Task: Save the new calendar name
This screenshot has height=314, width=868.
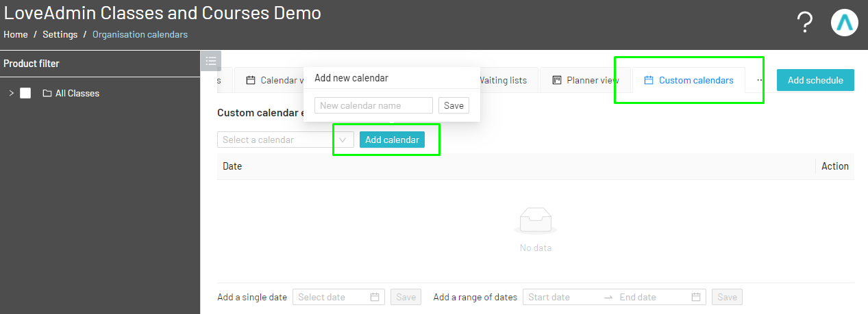Action: [x=454, y=105]
